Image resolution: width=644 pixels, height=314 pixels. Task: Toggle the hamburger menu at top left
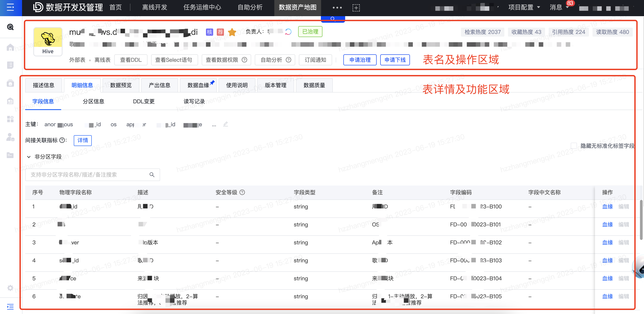point(11,7)
